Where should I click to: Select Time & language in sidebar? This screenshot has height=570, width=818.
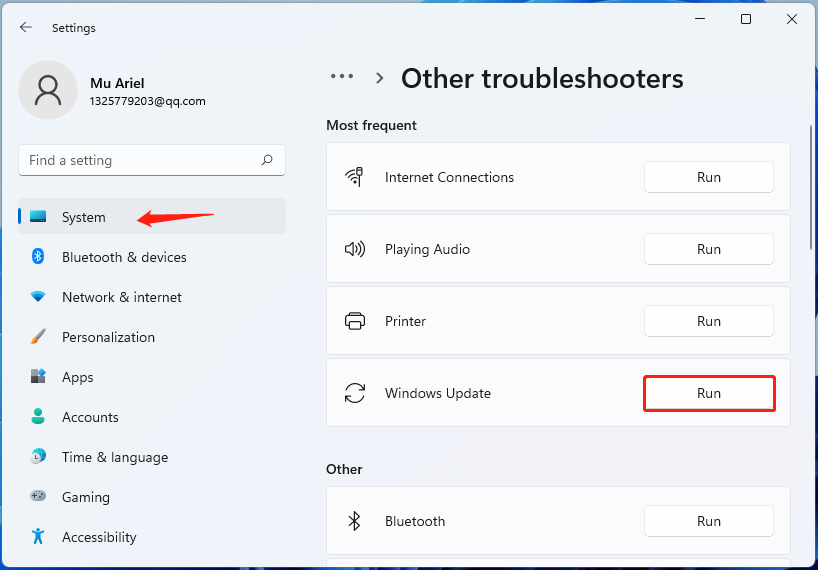tap(152, 457)
